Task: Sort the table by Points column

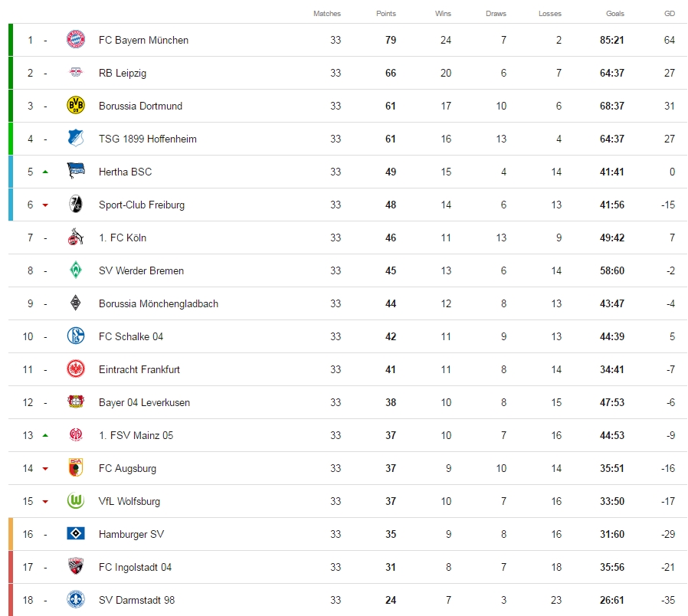Action: click(386, 14)
